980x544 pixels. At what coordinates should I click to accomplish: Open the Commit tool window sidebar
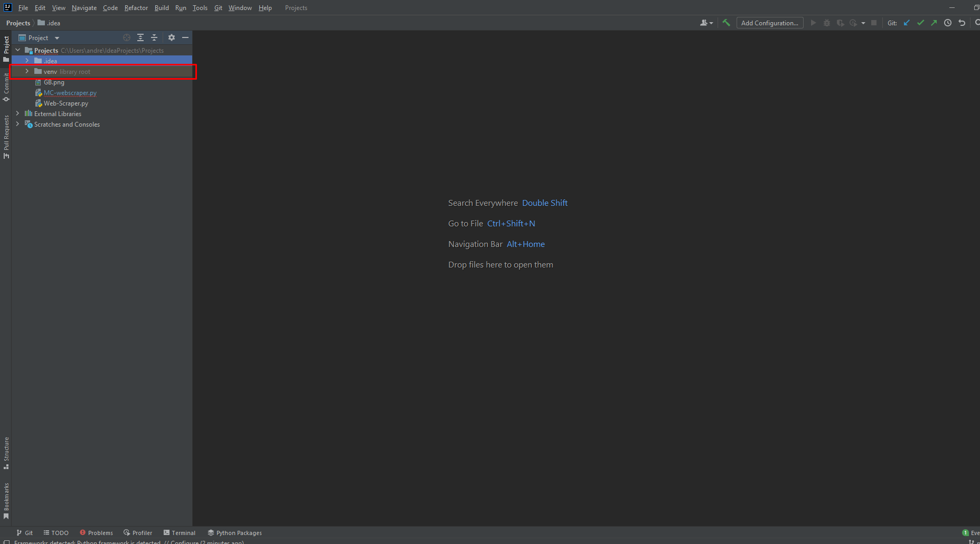point(6,87)
